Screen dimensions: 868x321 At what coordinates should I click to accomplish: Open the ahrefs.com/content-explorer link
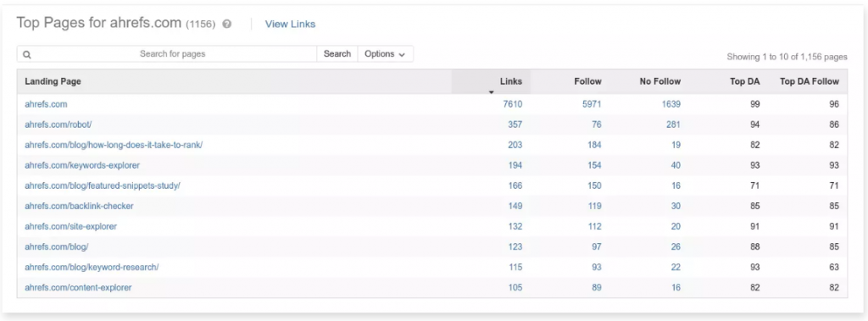point(78,287)
